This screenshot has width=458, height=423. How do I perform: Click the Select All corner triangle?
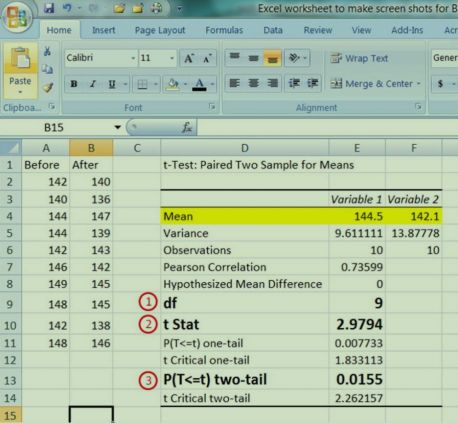[x=11, y=148]
